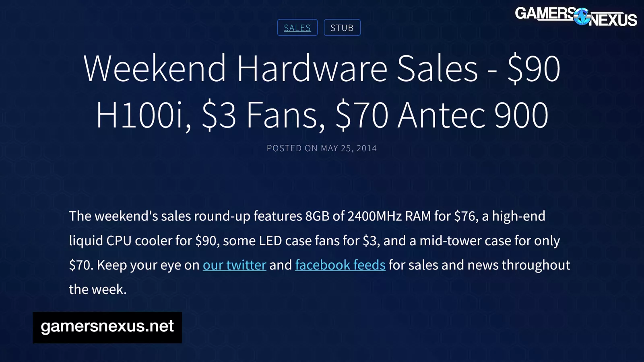Click the gamersnexus.net black banner
This screenshot has height=362, width=644.
coord(107,327)
